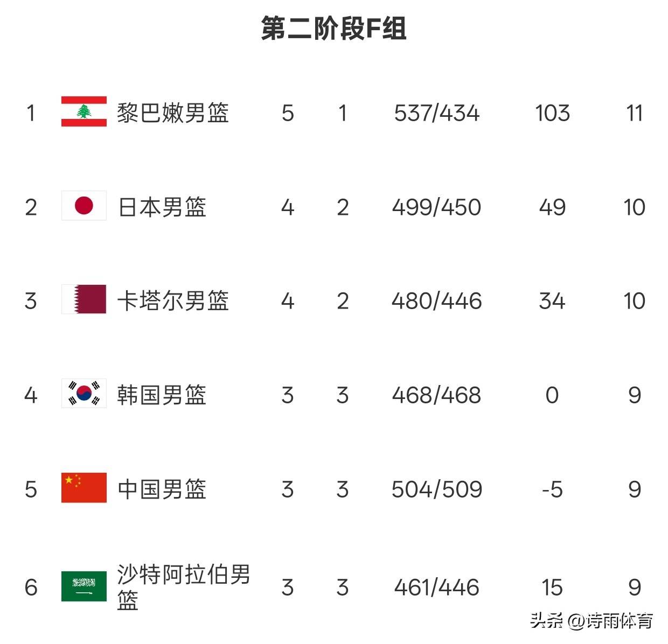Click the Japan flag icon
The width and height of the screenshot is (668, 644).
(84, 206)
